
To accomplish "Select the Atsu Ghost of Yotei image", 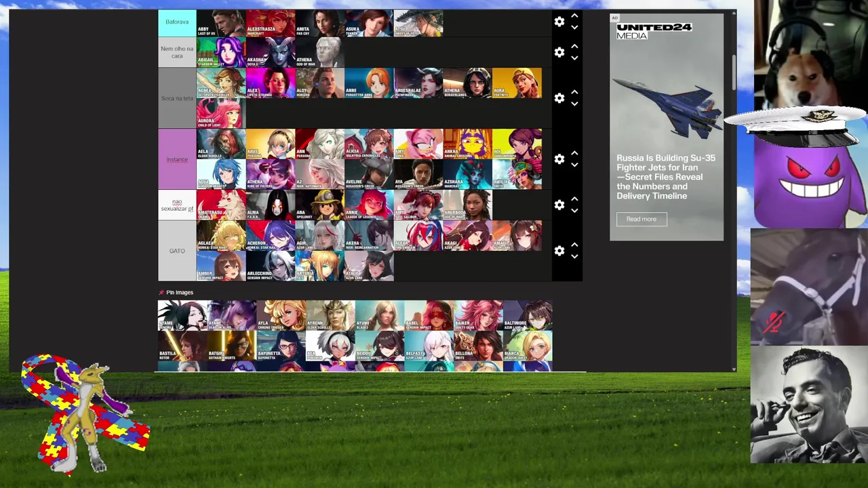I will coord(418,23).
